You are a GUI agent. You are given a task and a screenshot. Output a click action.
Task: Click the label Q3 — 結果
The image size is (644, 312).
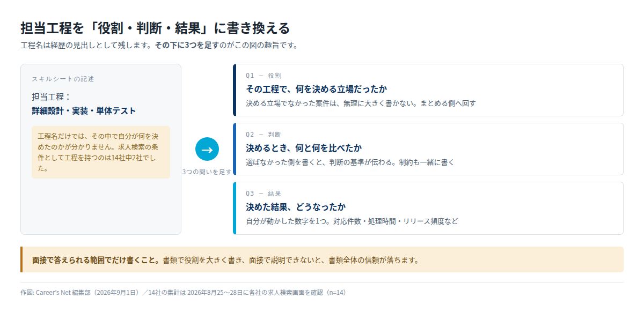pyautogui.click(x=264, y=194)
